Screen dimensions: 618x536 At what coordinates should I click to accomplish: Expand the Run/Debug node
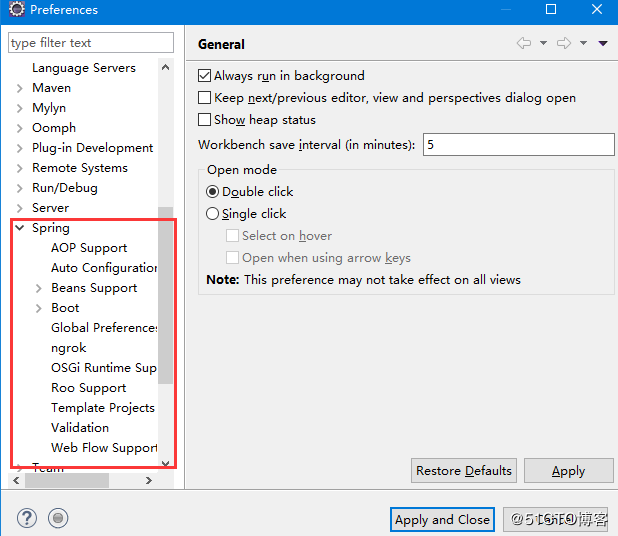(20, 188)
